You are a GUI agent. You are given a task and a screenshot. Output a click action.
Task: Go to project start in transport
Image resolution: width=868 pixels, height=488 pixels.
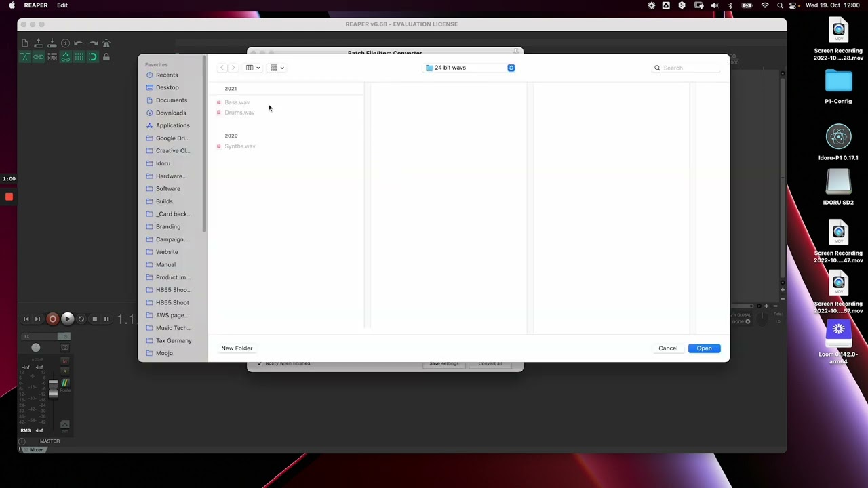click(26, 319)
